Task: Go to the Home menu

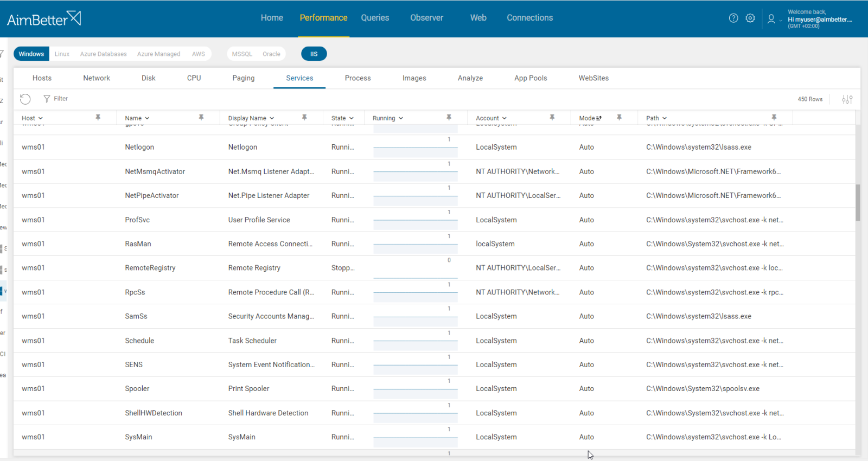Action: click(272, 18)
